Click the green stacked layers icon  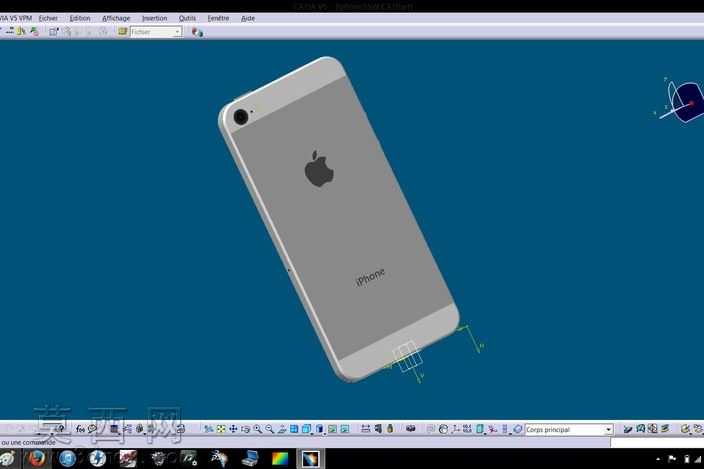tap(665, 429)
